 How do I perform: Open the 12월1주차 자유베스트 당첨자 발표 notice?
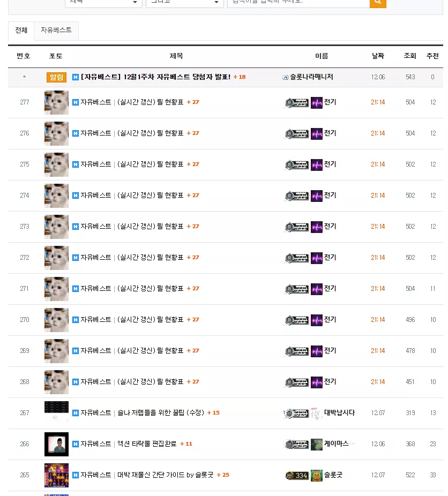[155, 77]
